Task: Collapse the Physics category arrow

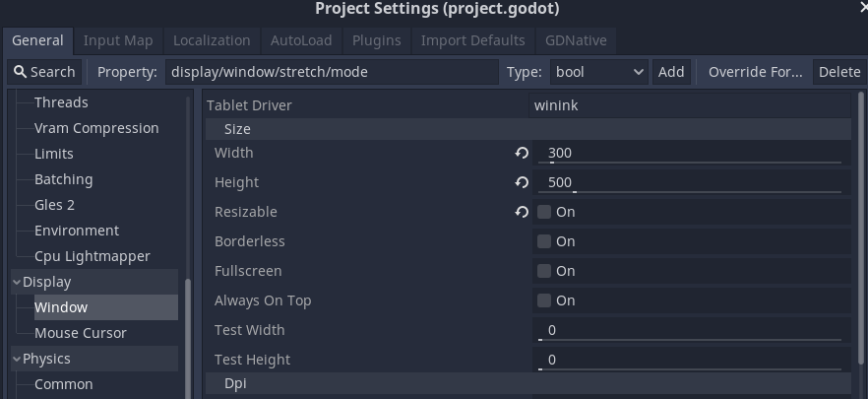Action: tap(17, 359)
